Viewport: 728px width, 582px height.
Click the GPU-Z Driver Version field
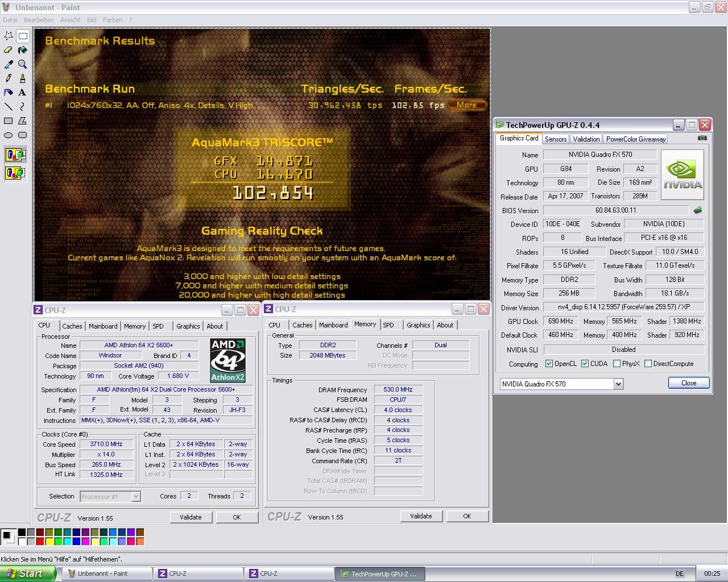[x=623, y=307]
